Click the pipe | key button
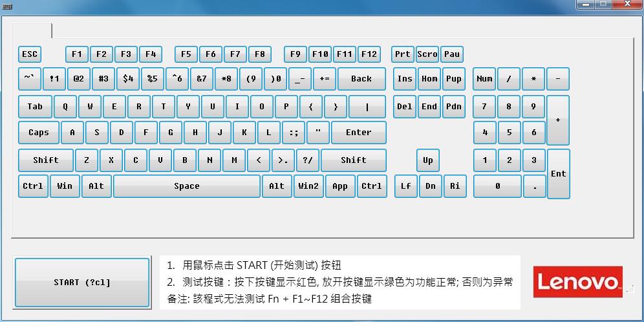644x322 pixels. (x=367, y=107)
